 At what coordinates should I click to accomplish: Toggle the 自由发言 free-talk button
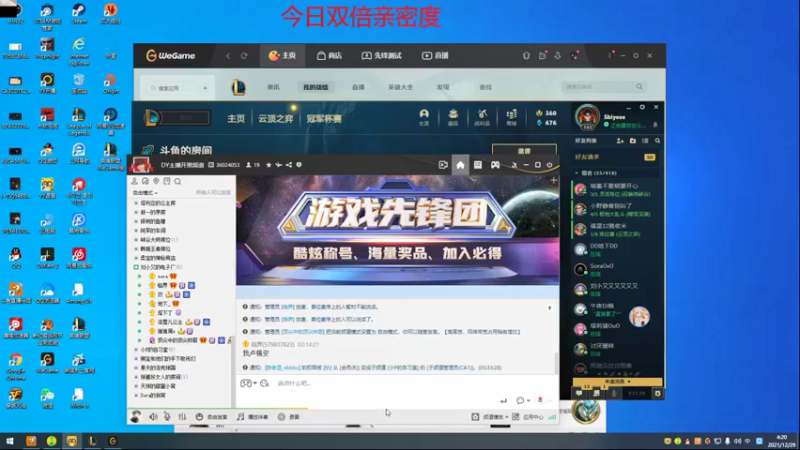(211, 417)
